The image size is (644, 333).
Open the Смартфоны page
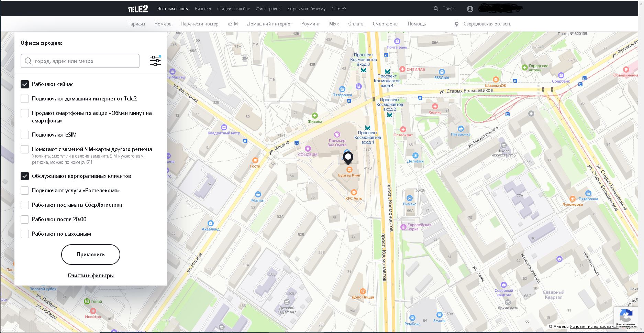[386, 24]
